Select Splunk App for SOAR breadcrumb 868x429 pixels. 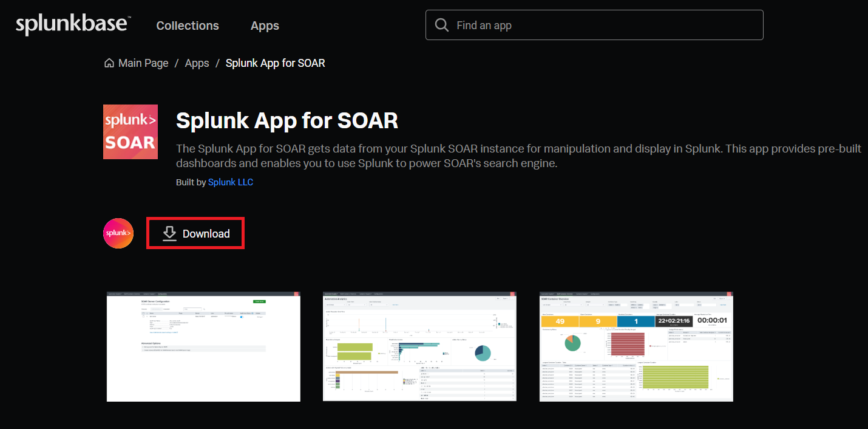tap(275, 63)
